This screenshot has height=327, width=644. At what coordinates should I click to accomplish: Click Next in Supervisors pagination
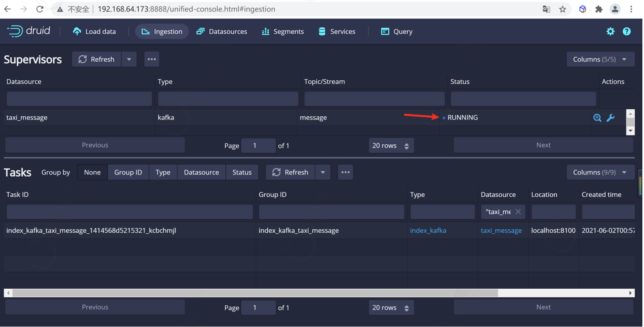(x=544, y=145)
